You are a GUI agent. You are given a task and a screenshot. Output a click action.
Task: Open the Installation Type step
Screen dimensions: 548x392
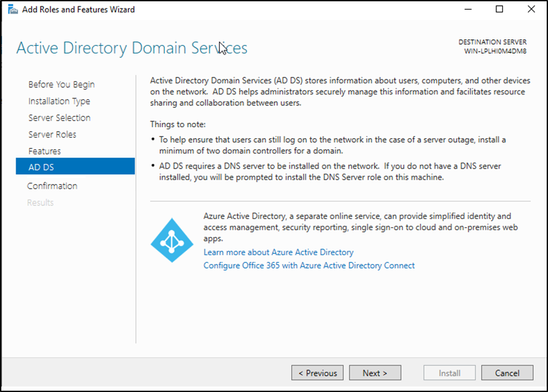pos(59,101)
